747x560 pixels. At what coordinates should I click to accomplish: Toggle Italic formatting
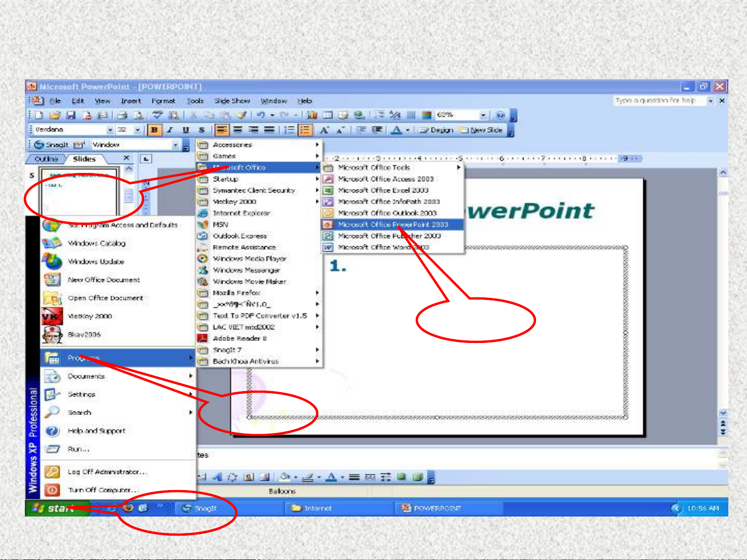[x=170, y=130]
